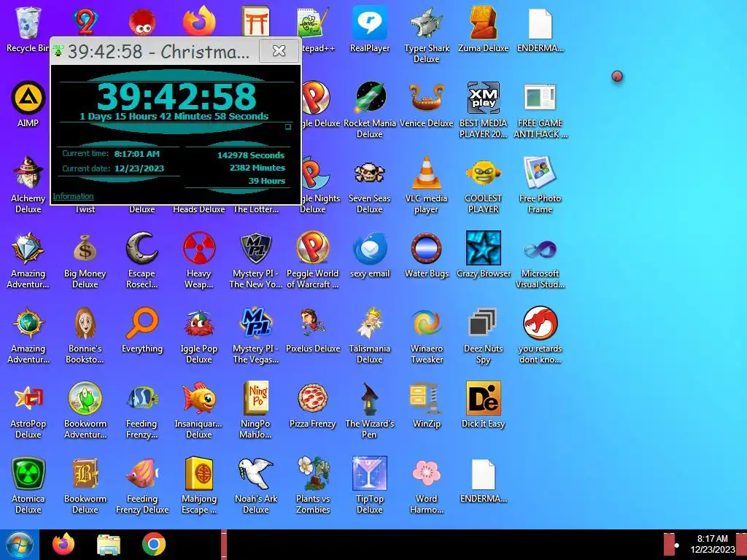This screenshot has width=747, height=560.
Task: Launch Google Chrome from the taskbar
Action: (154, 545)
